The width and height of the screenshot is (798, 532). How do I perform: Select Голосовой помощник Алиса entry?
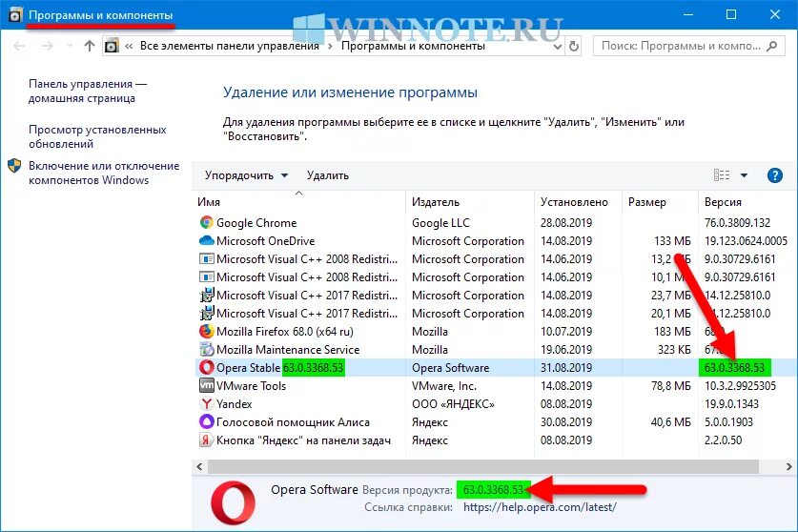(x=293, y=422)
